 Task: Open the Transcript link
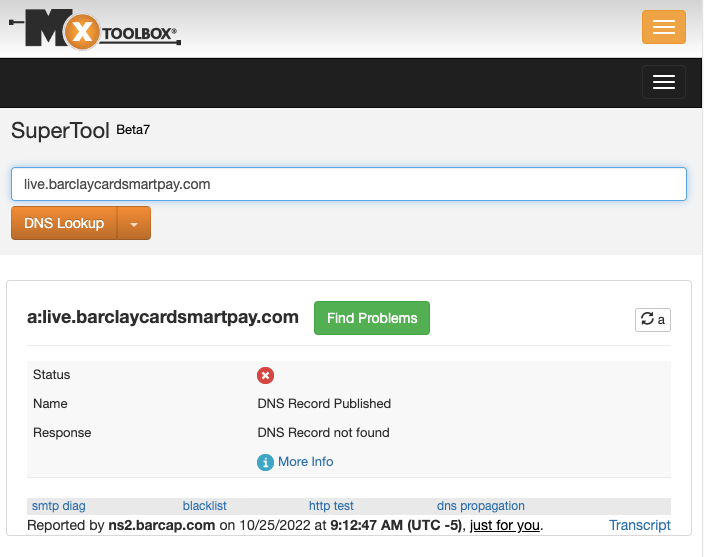point(639,525)
